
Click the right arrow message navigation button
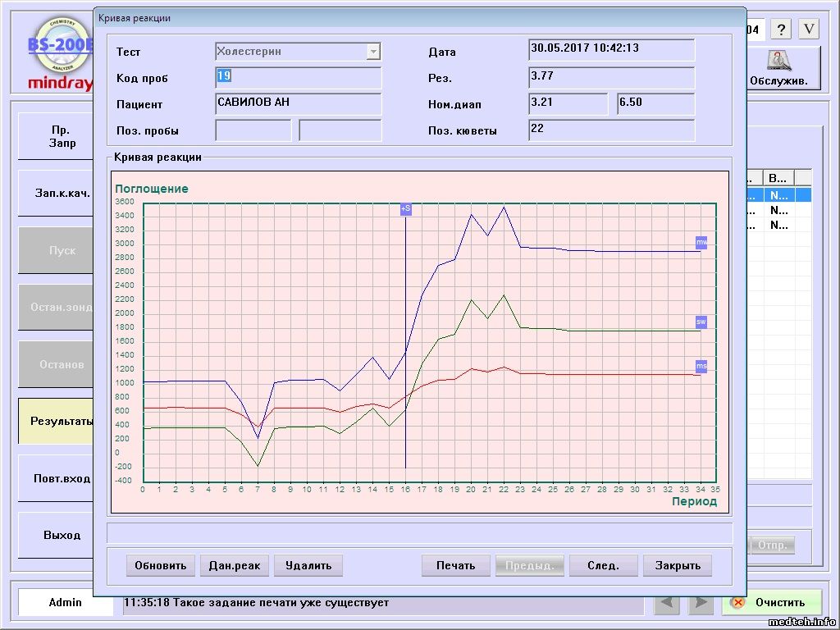700,603
